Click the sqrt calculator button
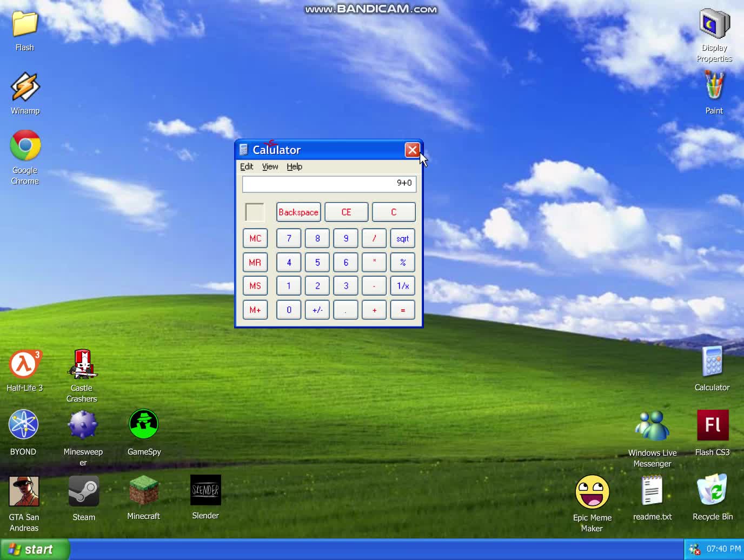The height and width of the screenshot is (560, 744). [402, 238]
